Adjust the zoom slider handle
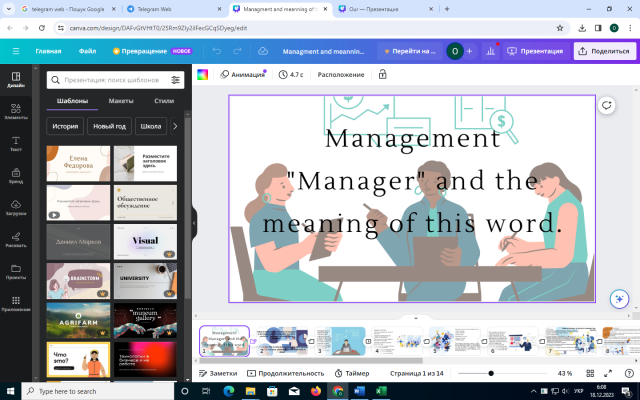Image resolution: width=640 pixels, height=400 pixels. (x=491, y=373)
